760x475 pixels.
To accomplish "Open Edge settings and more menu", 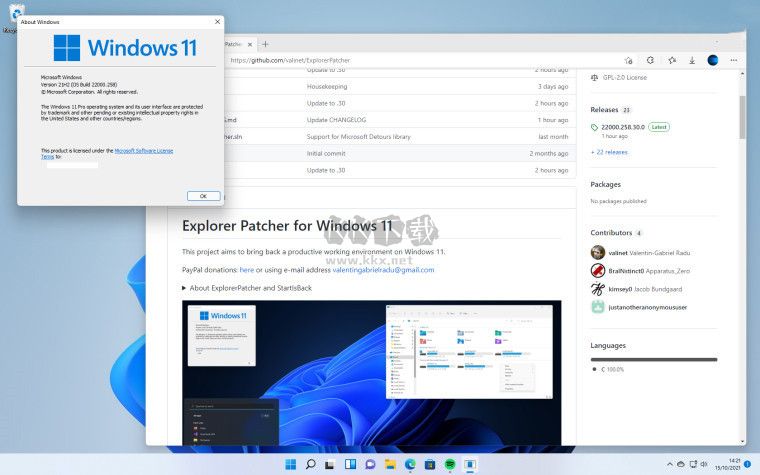I will [x=733, y=60].
